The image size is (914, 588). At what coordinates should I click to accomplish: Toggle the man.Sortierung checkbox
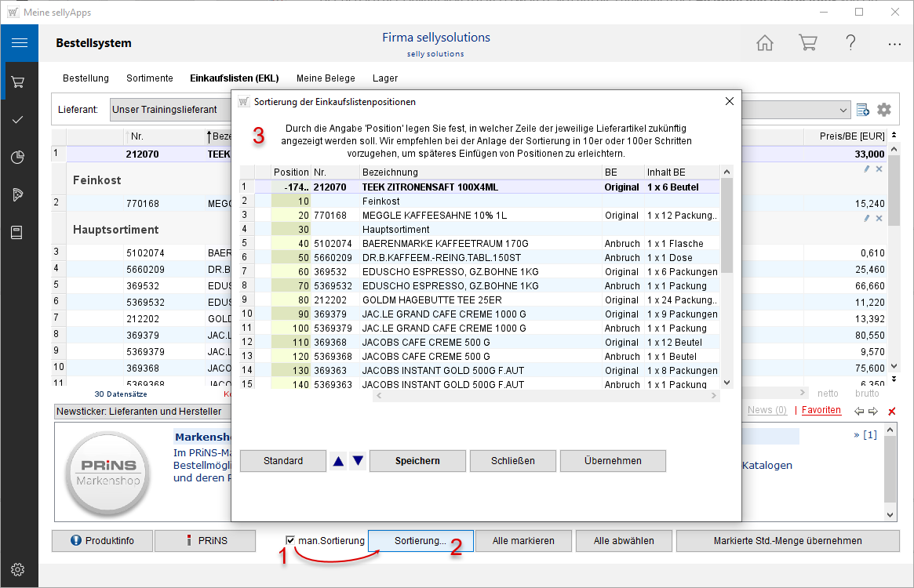[x=291, y=540]
